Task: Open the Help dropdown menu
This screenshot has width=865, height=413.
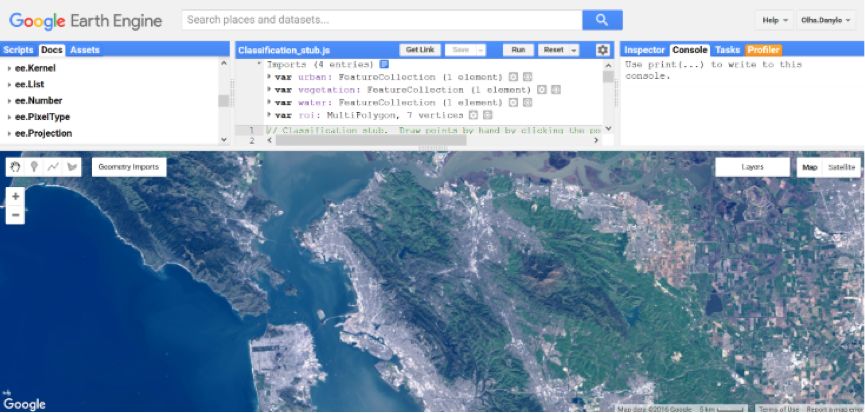Action: coord(775,20)
